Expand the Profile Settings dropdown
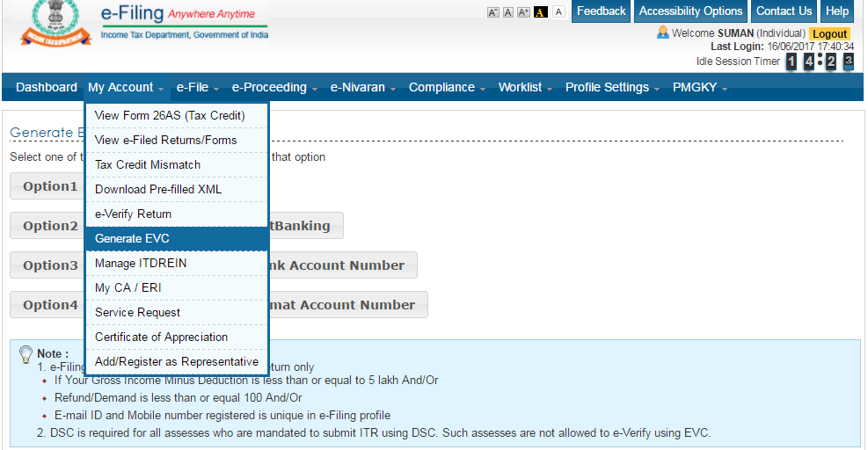The height and width of the screenshot is (450, 868). coord(612,88)
